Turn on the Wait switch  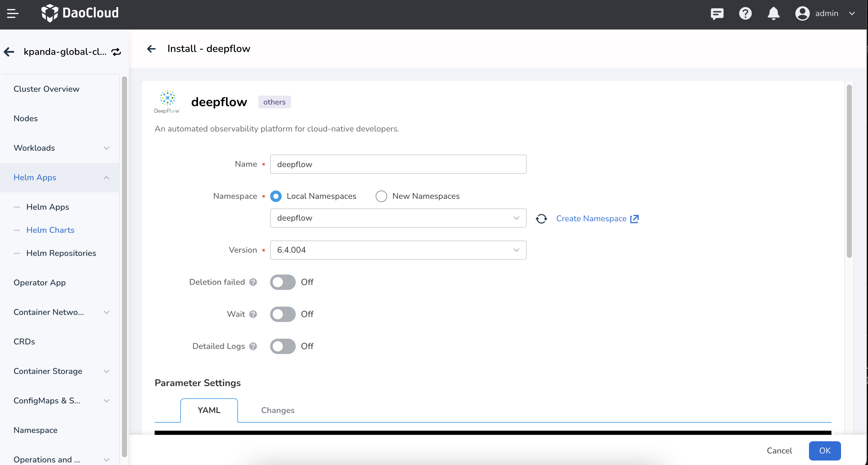(x=282, y=314)
